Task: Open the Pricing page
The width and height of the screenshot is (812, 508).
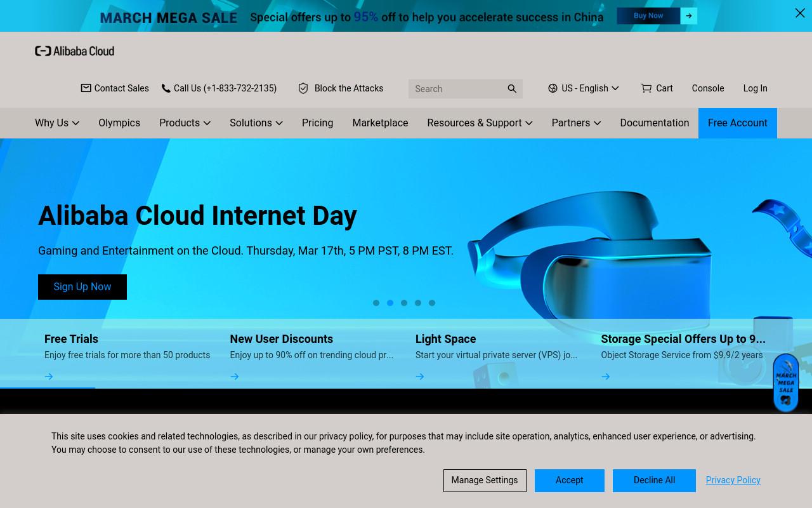Action: pos(317,123)
